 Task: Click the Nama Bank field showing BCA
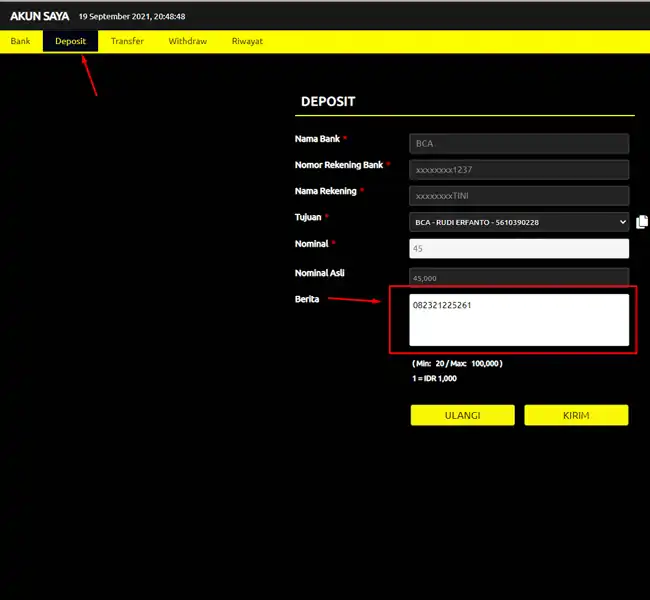coord(519,143)
